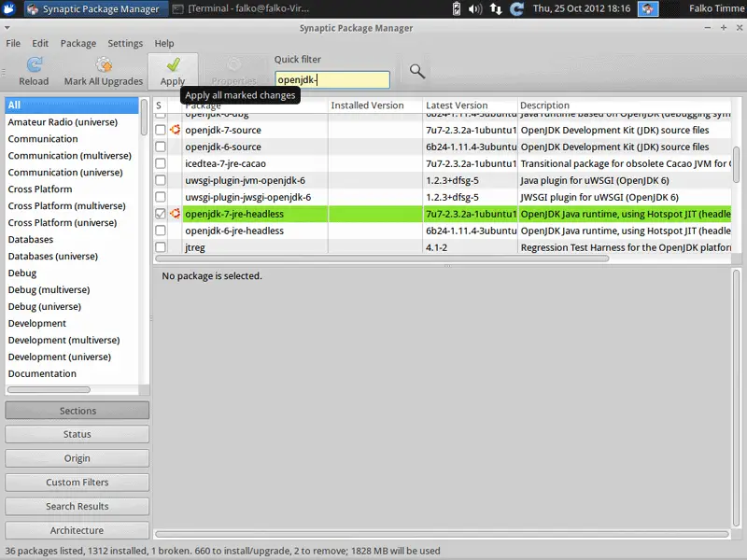Click the Falko Timme user name

[x=717, y=8]
